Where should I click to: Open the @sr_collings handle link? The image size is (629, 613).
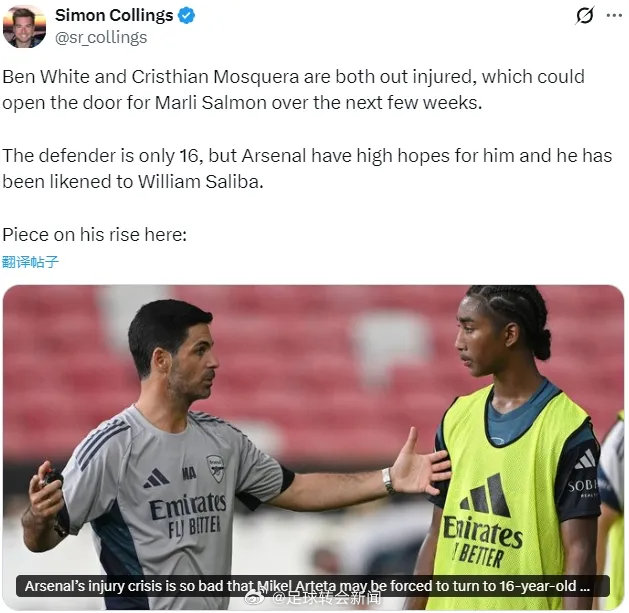[x=101, y=38]
